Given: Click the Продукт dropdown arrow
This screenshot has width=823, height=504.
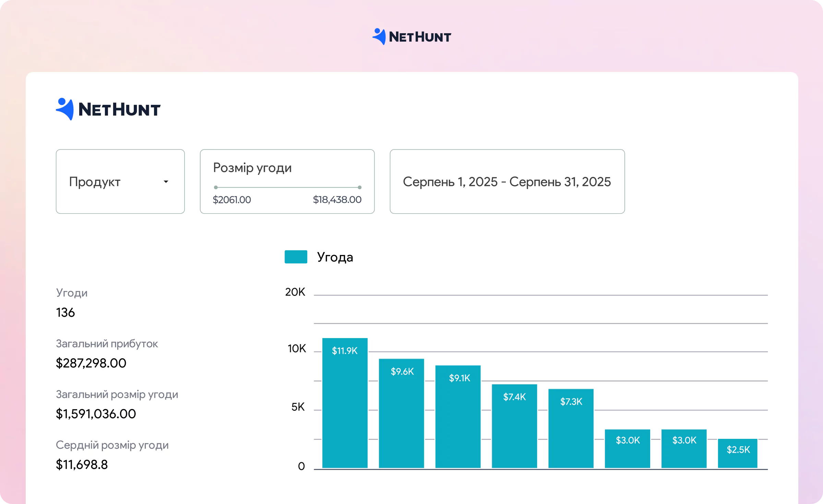Looking at the screenshot, I should point(166,182).
